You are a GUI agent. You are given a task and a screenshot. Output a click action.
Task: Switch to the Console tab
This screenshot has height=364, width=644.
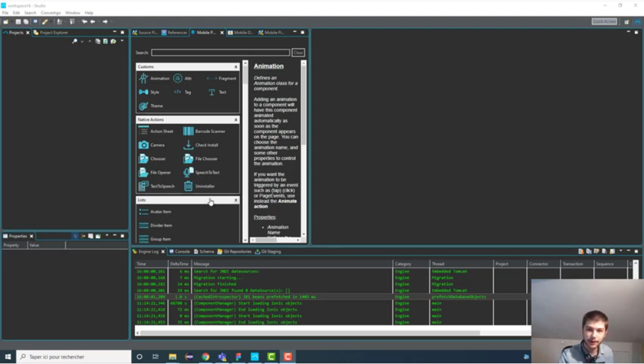click(x=180, y=252)
